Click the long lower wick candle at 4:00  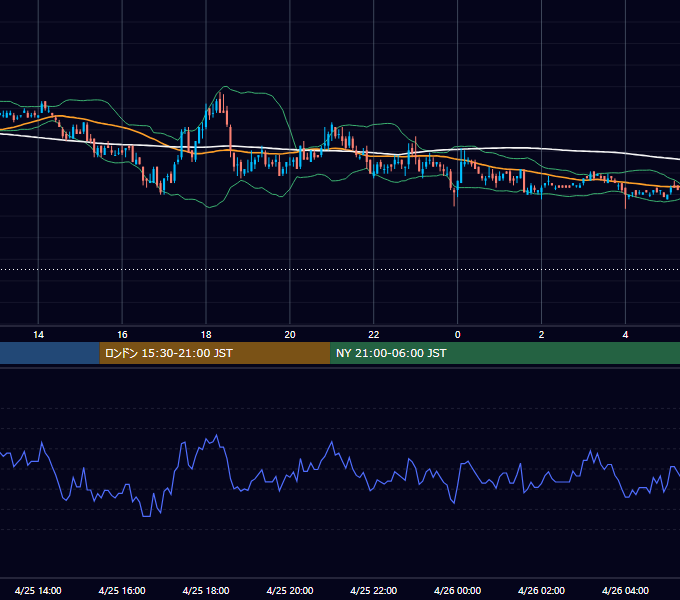click(x=625, y=197)
